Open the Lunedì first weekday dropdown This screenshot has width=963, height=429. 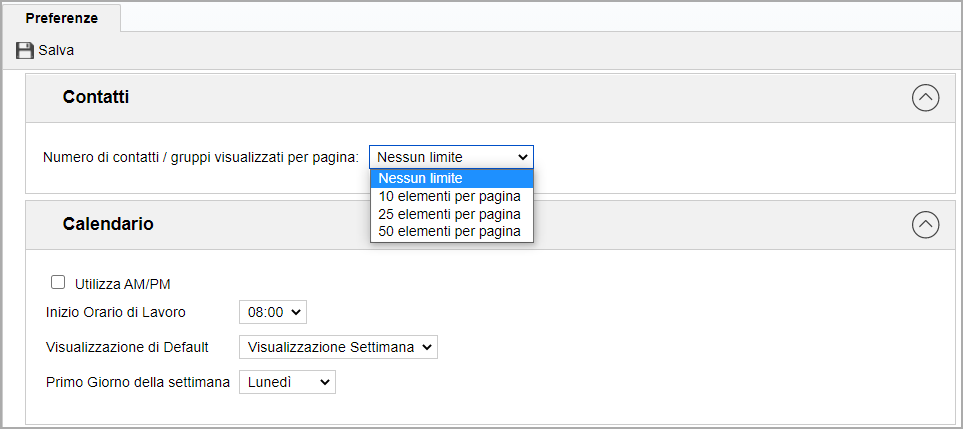[287, 382]
